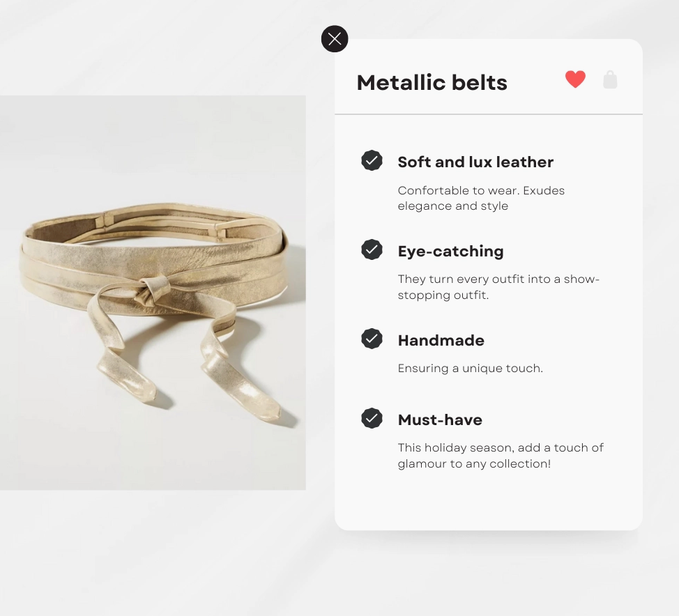Click the checkmark badge beside Soft and lux leather
679x616 pixels.
tap(372, 160)
